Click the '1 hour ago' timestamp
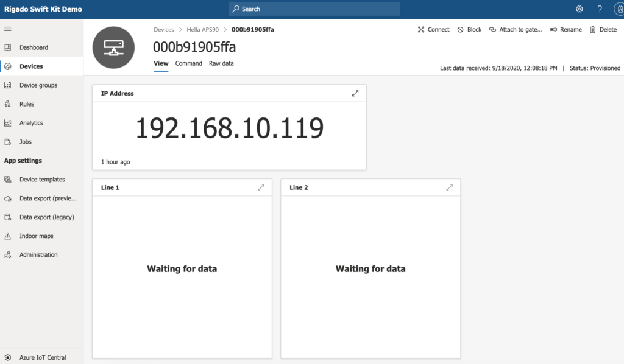This screenshot has height=364, width=624. click(x=115, y=162)
